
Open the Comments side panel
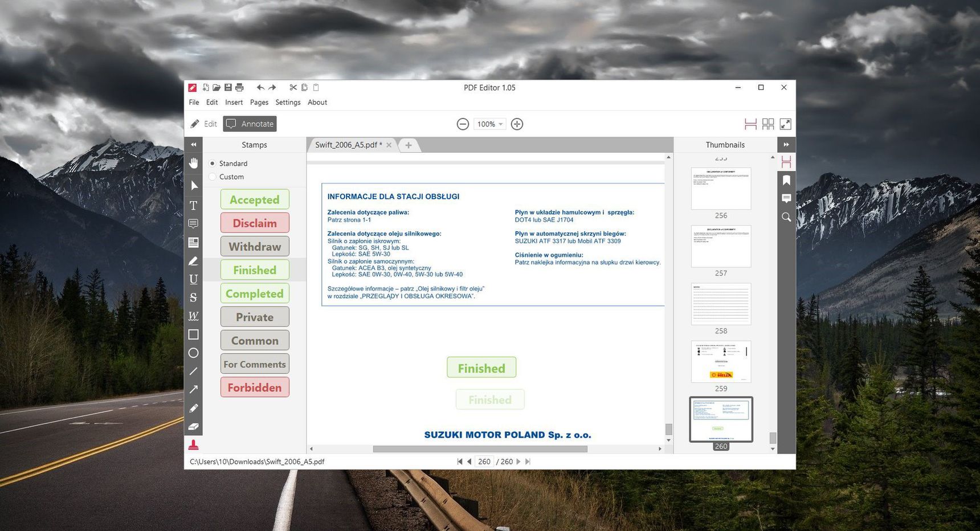786,198
